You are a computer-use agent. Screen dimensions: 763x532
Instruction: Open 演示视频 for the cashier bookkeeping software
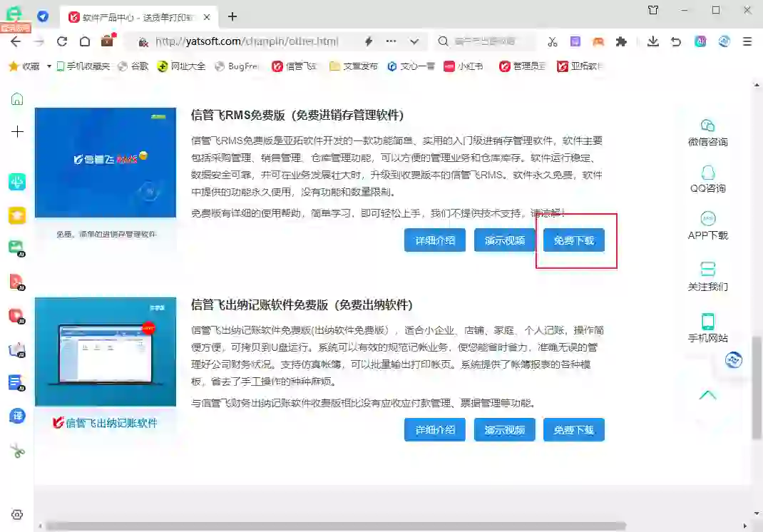[504, 429]
